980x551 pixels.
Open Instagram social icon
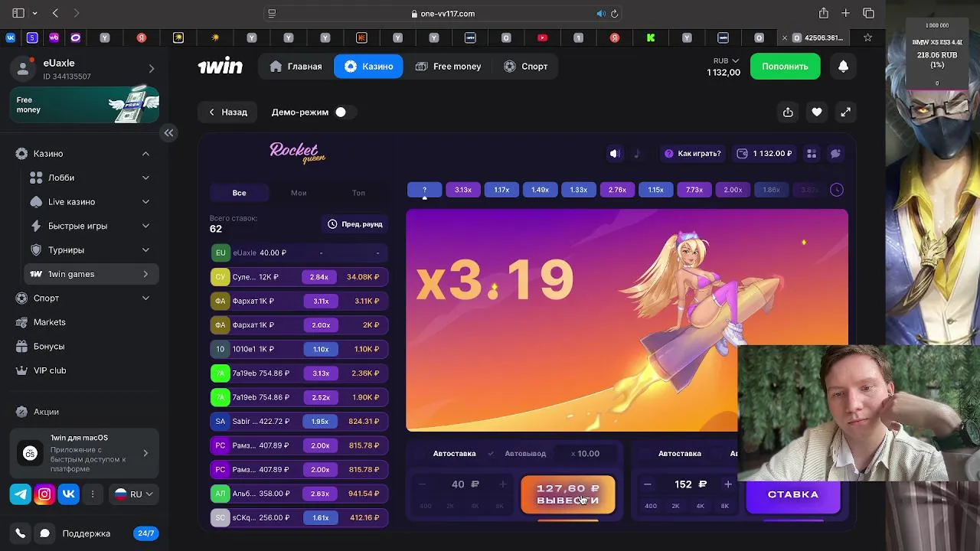[44, 494]
